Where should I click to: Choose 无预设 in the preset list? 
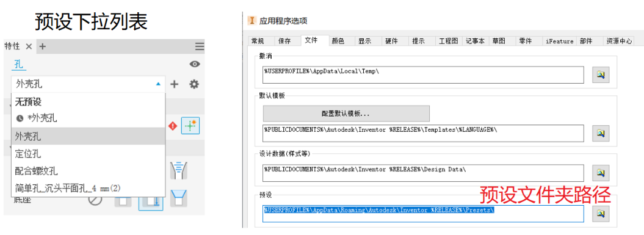[89, 102]
